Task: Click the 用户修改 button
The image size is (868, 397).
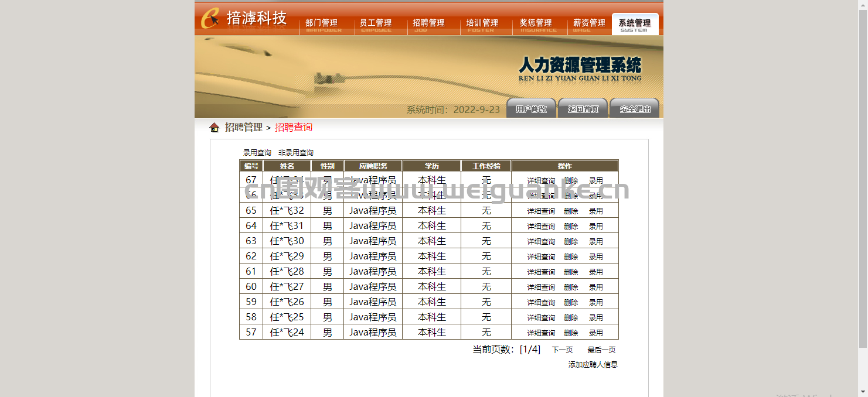Action: [x=531, y=108]
